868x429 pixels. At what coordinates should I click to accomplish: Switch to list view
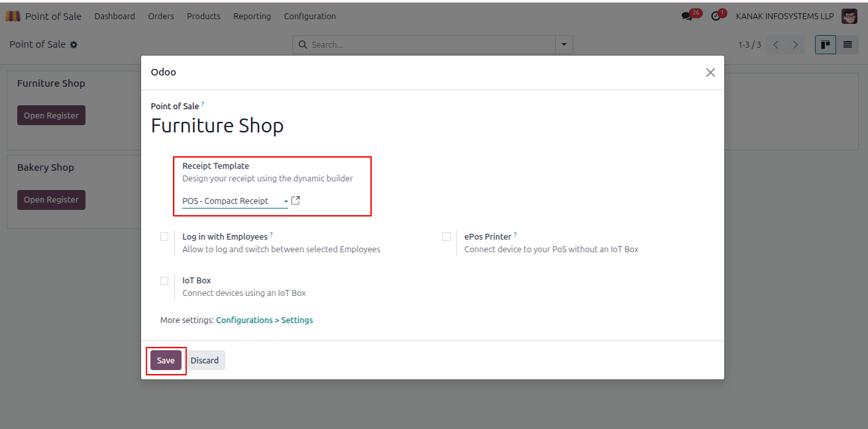(847, 45)
